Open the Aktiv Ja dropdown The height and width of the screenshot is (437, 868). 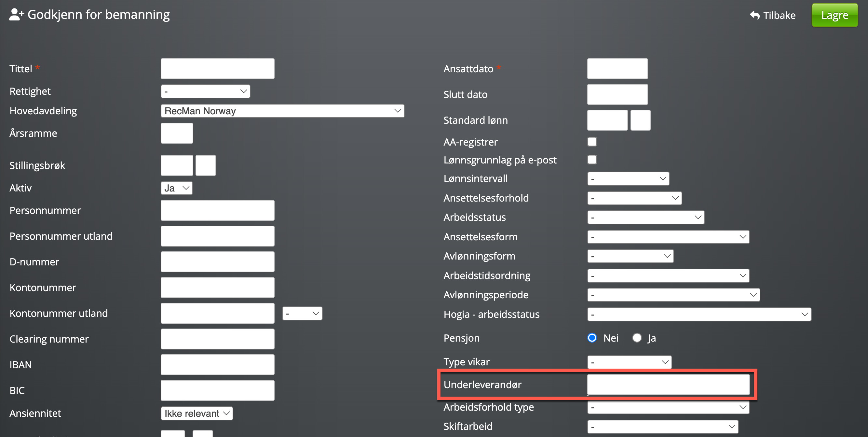177,188
